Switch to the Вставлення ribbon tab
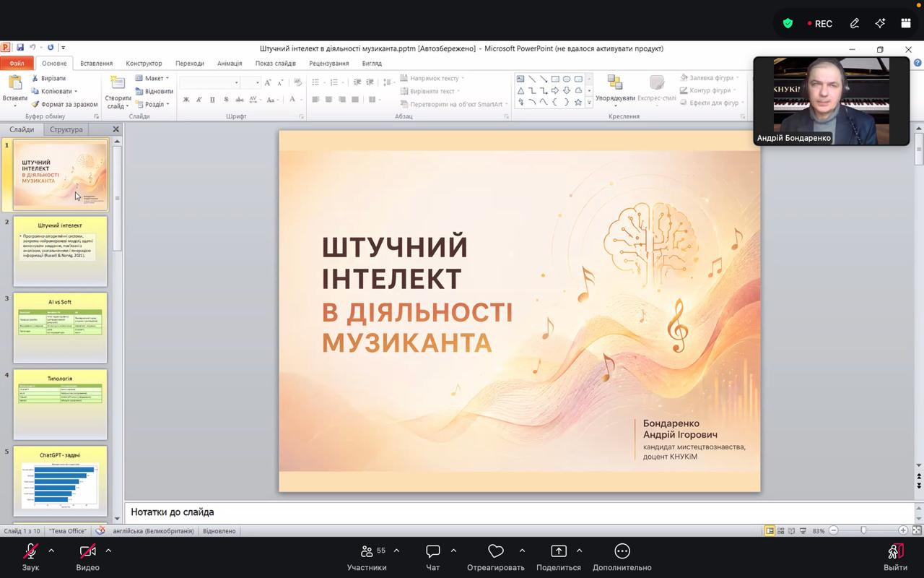924x578 pixels. click(96, 64)
